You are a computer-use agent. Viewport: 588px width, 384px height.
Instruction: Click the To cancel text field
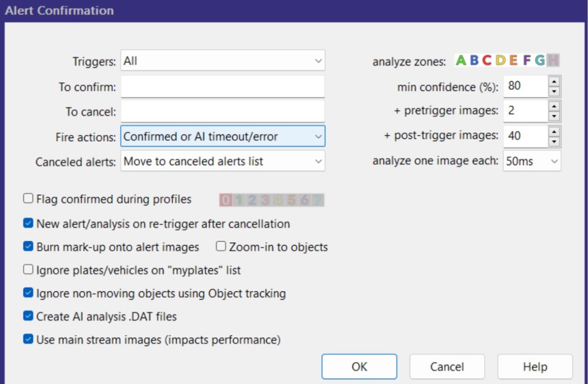(x=223, y=111)
